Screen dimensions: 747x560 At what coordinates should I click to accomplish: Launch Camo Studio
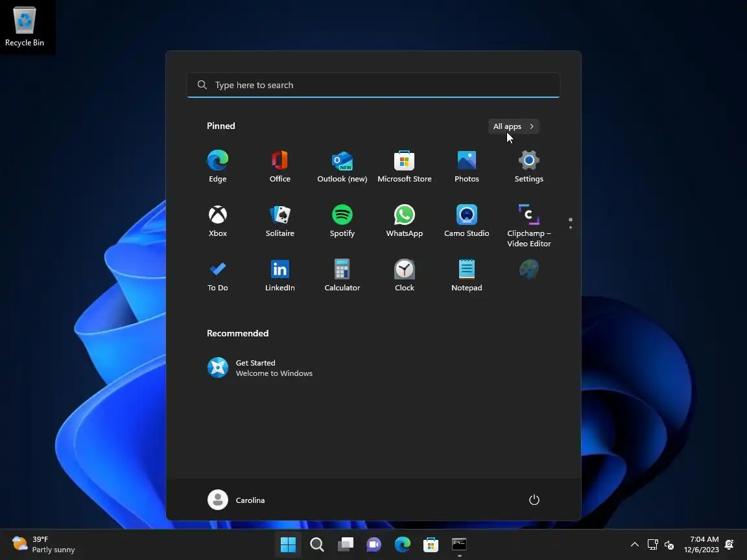coord(466,220)
